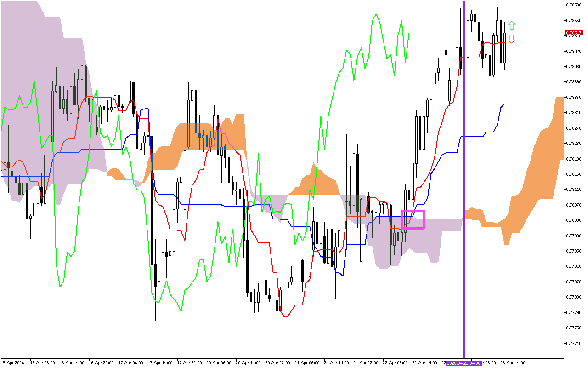Click the 21 Apr 22:00 time label
This screenshot has height=368, width=588.
click(366, 363)
